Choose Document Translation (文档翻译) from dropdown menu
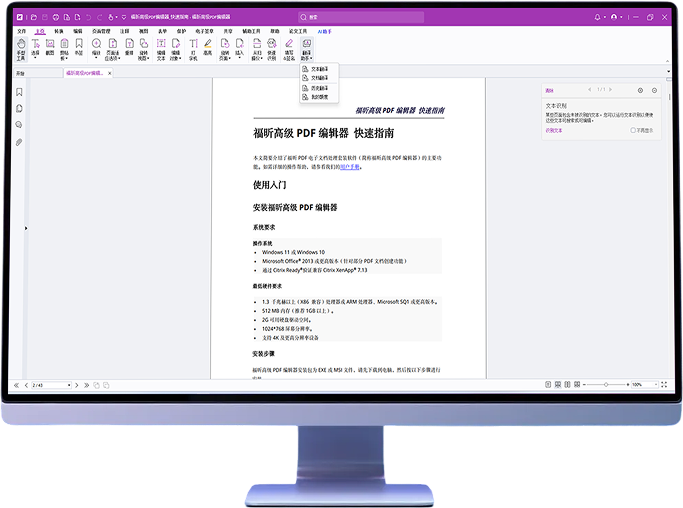683x508 pixels. pos(319,78)
